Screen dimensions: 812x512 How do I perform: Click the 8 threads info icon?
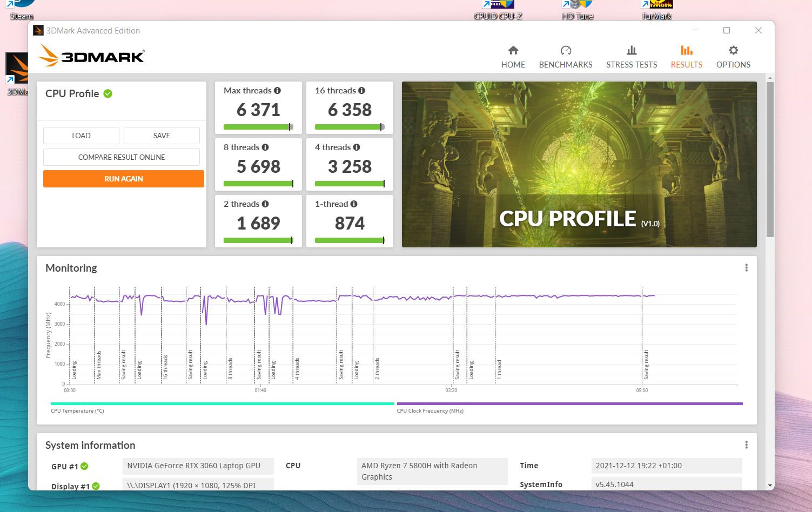pos(265,147)
